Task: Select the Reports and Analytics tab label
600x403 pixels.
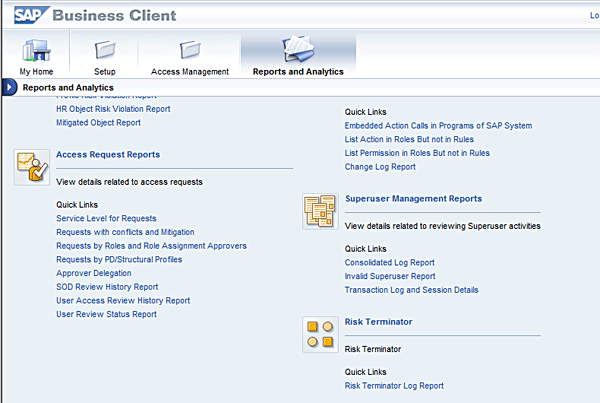Action: tap(298, 72)
